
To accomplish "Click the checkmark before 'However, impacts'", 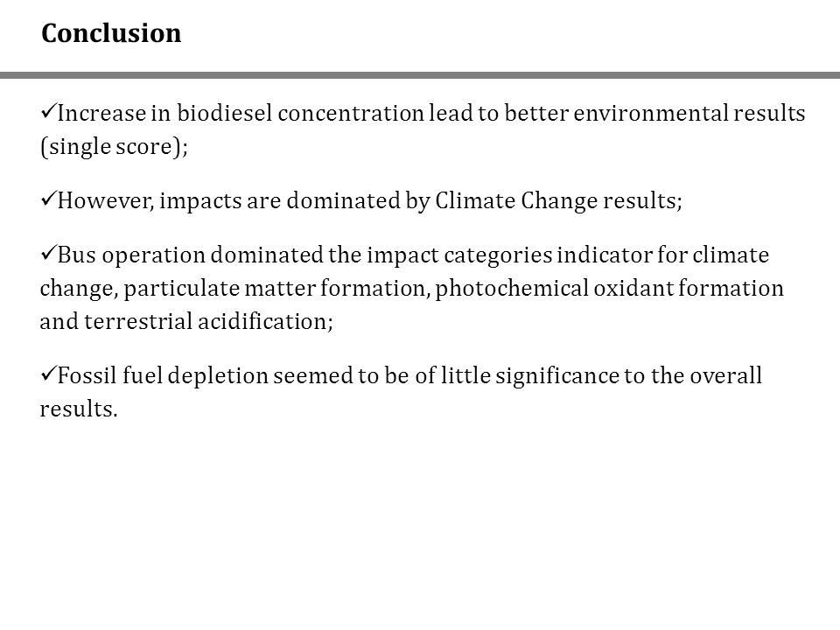I will coord(48,199).
